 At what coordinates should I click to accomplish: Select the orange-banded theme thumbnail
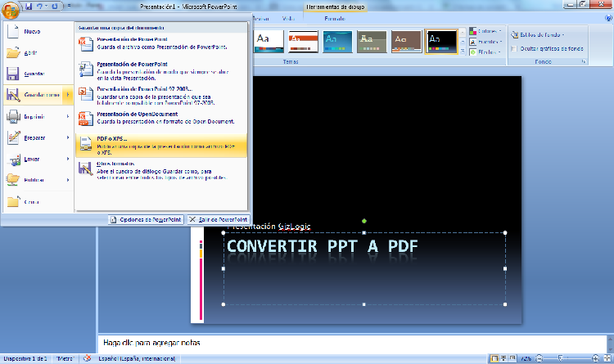pyautogui.click(x=303, y=41)
